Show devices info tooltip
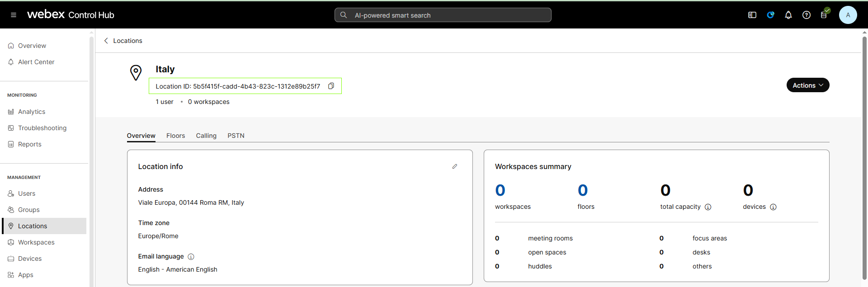This screenshot has height=287, width=868. [x=773, y=207]
